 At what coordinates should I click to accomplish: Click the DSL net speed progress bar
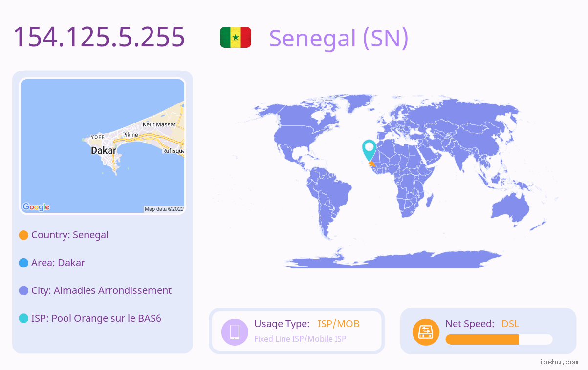pos(499,339)
